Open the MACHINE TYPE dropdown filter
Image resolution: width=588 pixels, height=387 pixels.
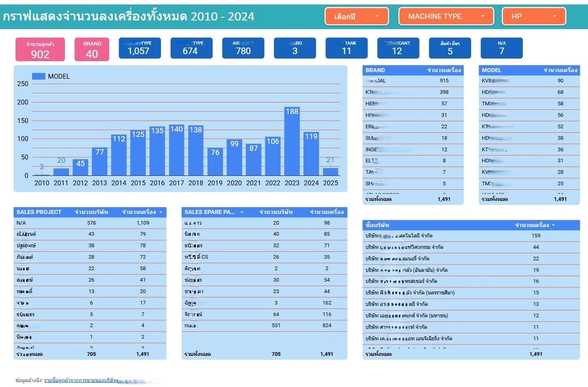[445, 17]
